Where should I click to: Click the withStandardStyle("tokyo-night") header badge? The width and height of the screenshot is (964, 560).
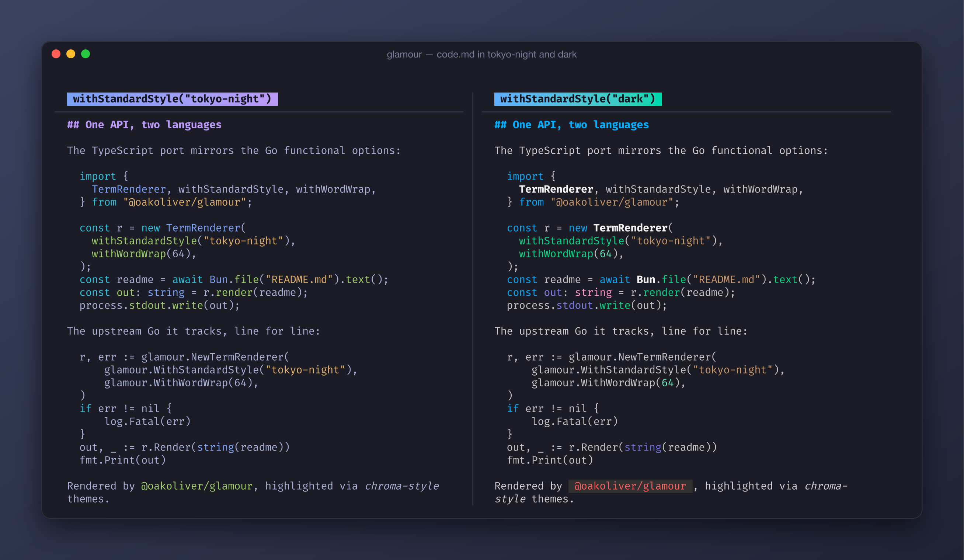172,99
